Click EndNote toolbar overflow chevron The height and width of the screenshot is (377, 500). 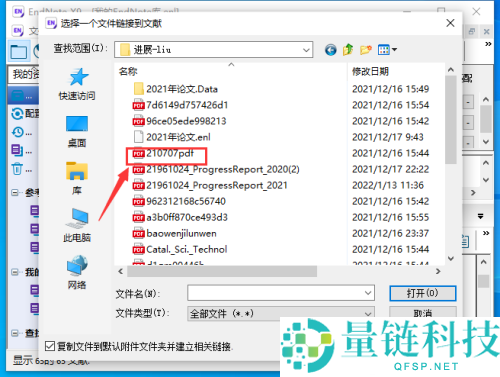point(488,44)
